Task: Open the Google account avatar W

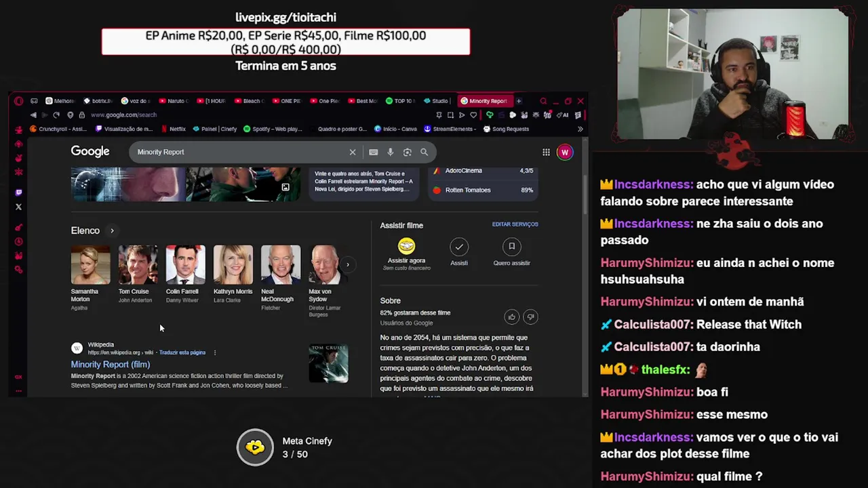Action: click(564, 152)
